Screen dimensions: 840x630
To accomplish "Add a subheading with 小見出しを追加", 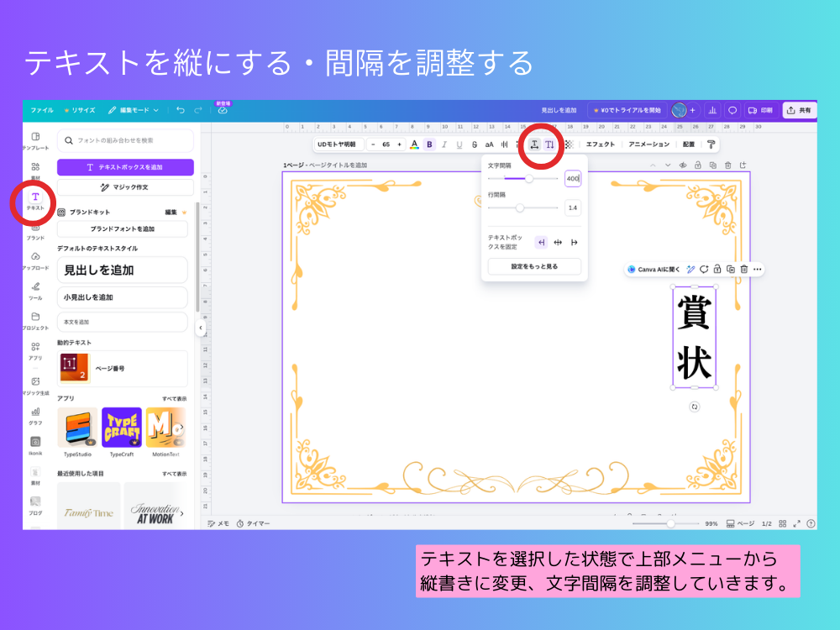I will point(122,297).
